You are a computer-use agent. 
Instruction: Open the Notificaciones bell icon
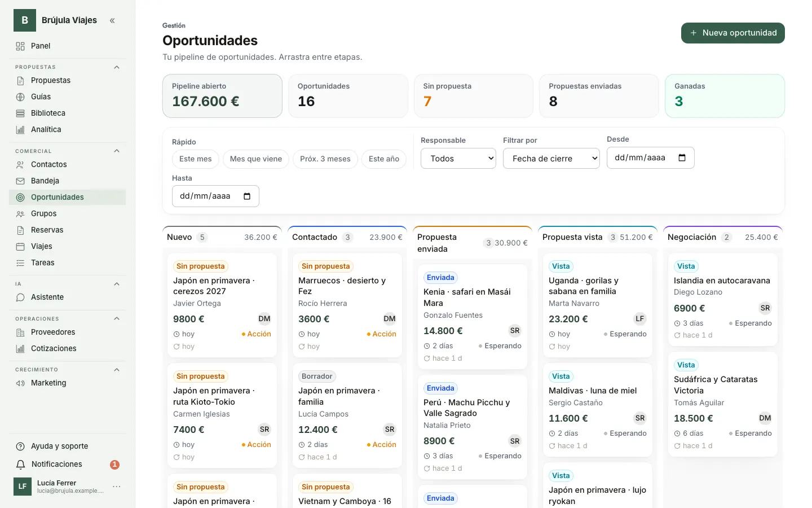[x=20, y=465]
